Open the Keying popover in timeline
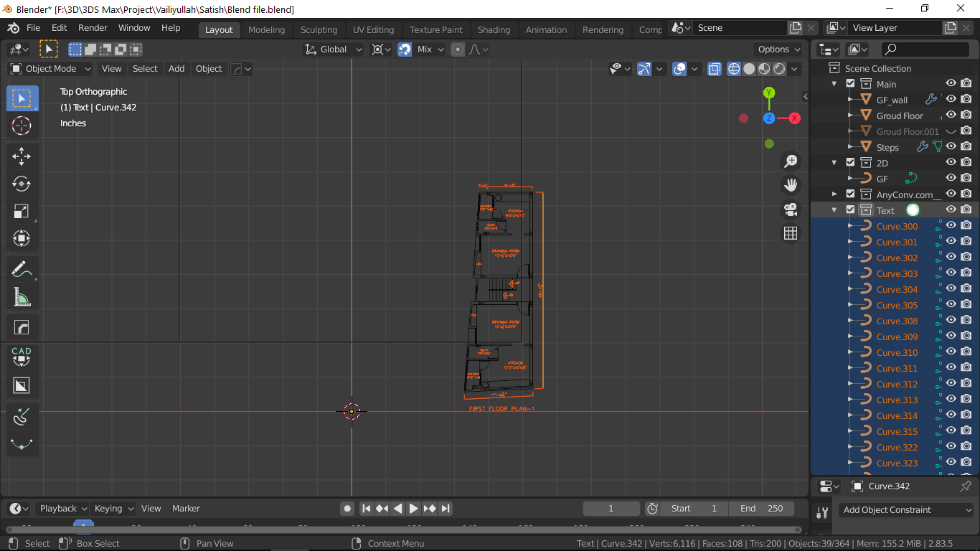The width and height of the screenshot is (980, 551). [x=114, y=509]
